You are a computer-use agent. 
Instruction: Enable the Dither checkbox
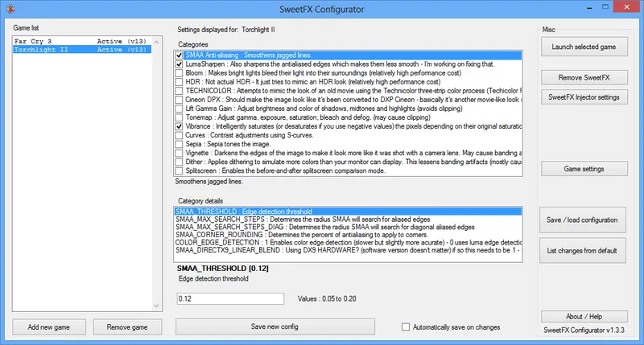click(x=179, y=162)
